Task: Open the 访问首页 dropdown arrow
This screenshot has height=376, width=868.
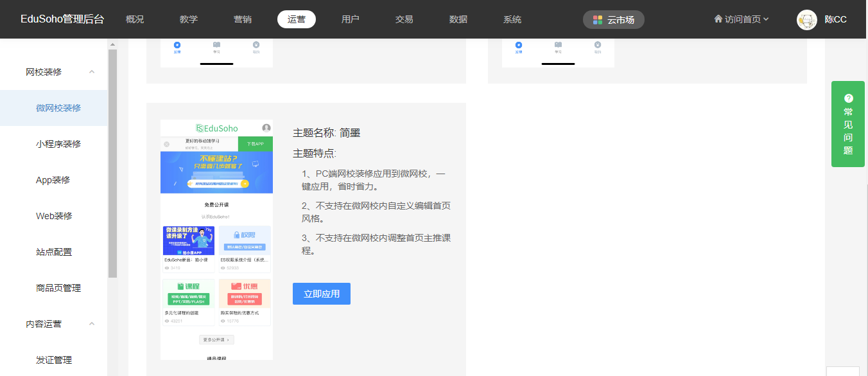Action: point(766,19)
